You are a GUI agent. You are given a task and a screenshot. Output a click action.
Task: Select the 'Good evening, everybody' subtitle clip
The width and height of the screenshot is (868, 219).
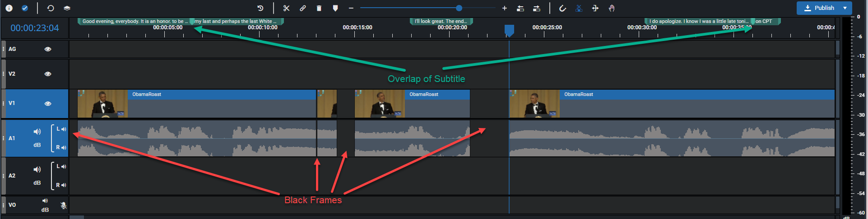pyautogui.click(x=135, y=21)
